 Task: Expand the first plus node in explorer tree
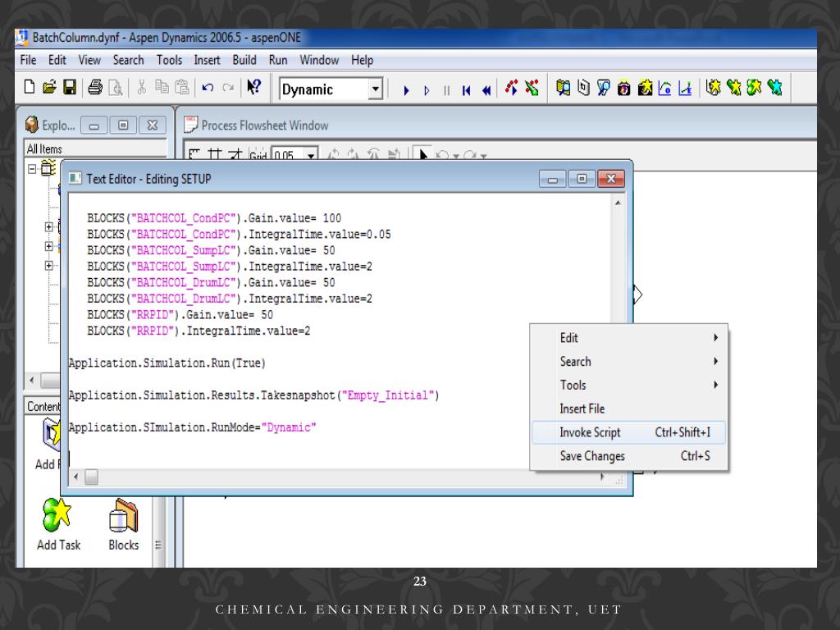pyautogui.click(x=48, y=226)
